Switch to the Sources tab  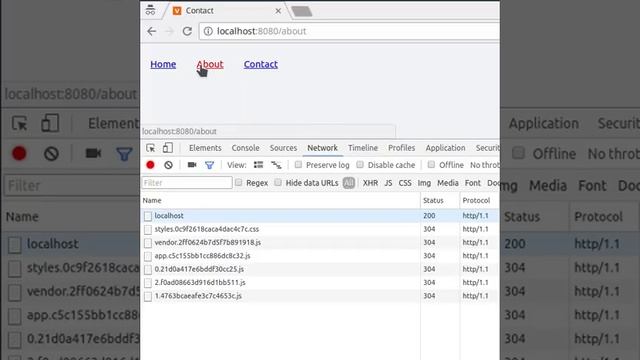tap(283, 148)
